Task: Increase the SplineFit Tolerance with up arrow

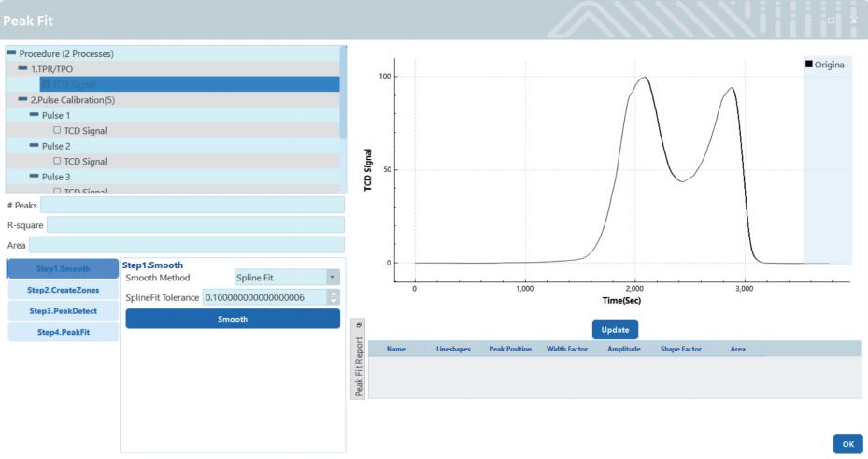Action: pos(334,294)
